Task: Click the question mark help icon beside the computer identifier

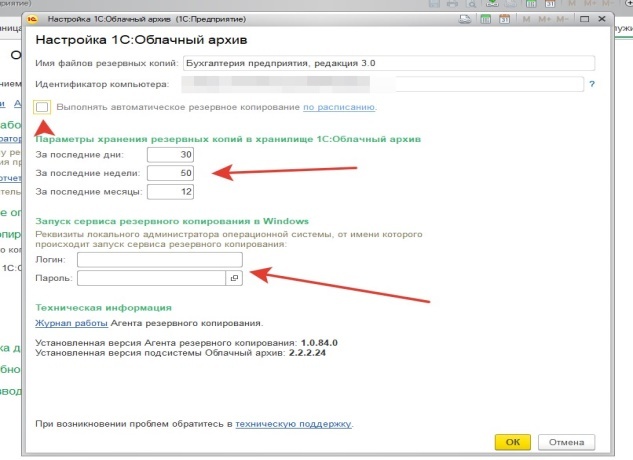Action: coord(592,84)
